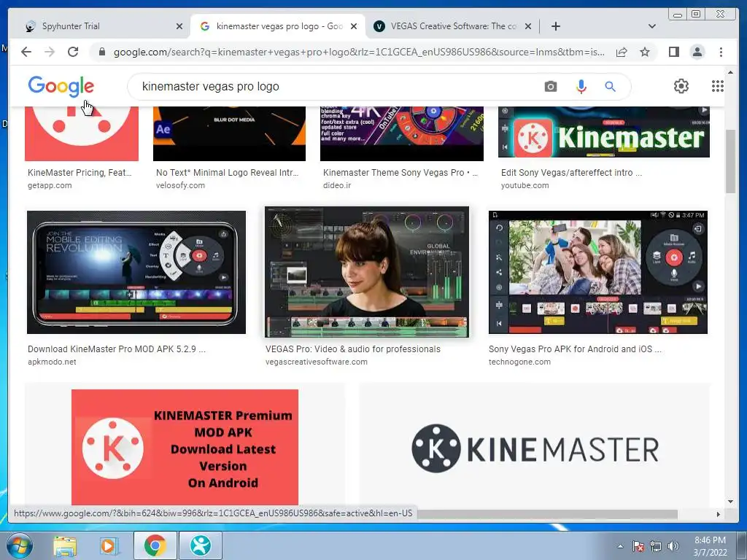
Task: Click the phone mockup KineMaster thumbnail
Action: tap(136, 273)
